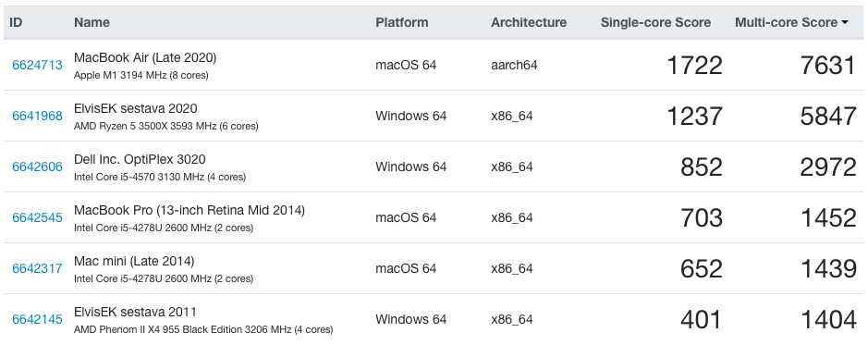Select the ElvisEK sestava 2020 name
This screenshot has width=868, height=345.
tap(136, 108)
